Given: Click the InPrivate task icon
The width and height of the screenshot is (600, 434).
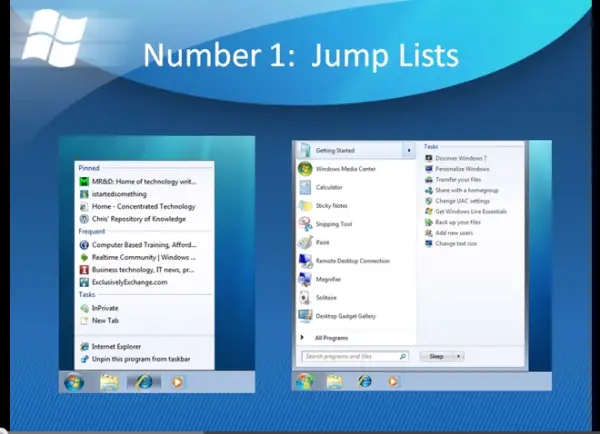Looking at the screenshot, I should pos(84,308).
